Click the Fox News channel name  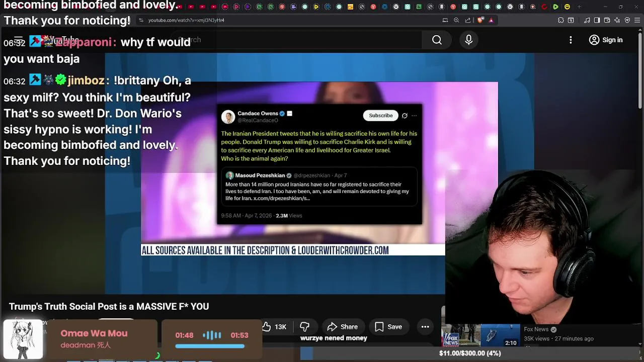(x=536, y=329)
